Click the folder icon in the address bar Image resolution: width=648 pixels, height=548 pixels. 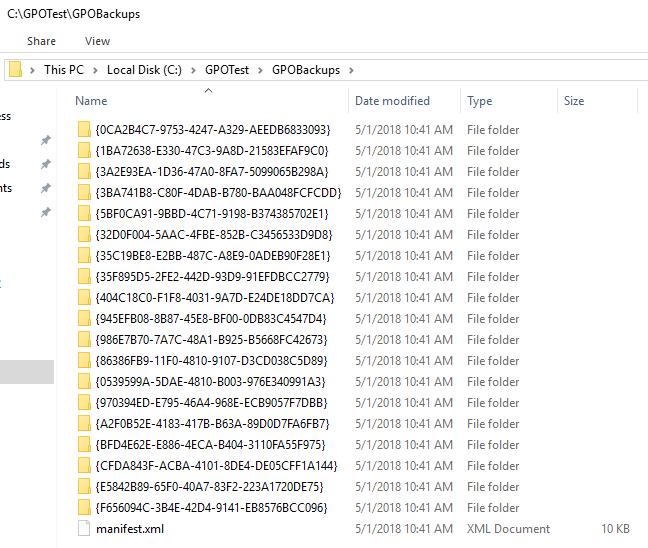click(x=15, y=70)
